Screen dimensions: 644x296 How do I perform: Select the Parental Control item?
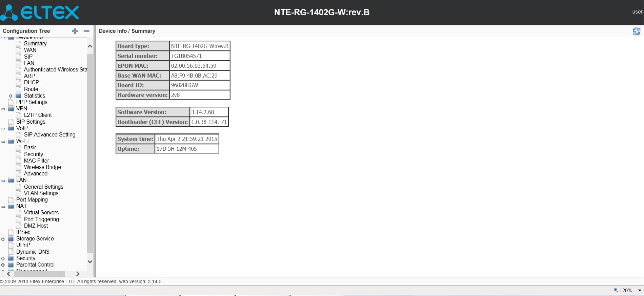pyautogui.click(x=35, y=265)
